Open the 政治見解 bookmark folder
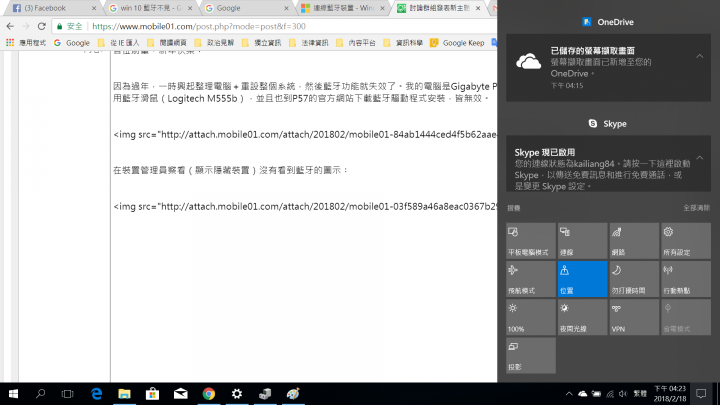The height and width of the screenshot is (405, 720). tap(214, 43)
